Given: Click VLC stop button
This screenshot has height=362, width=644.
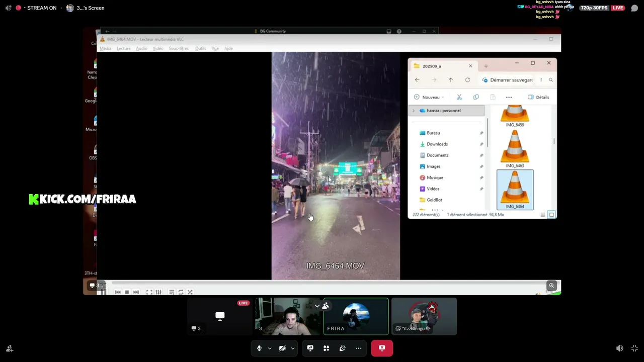Looking at the screenshot, I should 127,292.
